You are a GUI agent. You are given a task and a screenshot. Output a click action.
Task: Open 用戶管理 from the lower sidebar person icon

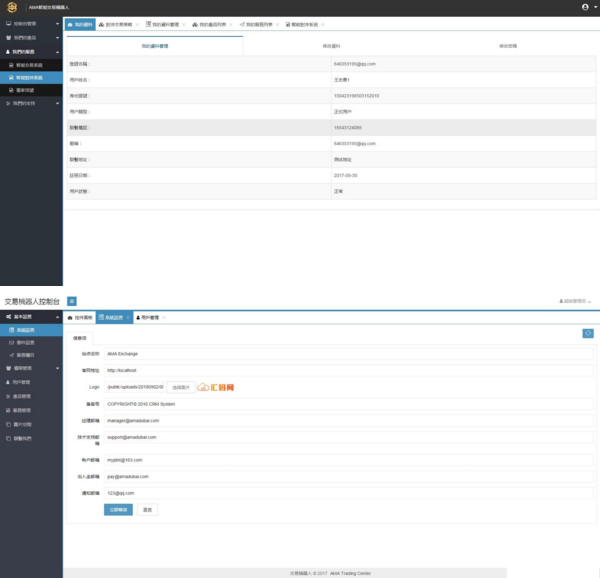pyautogui.click(x=20, y=382)
